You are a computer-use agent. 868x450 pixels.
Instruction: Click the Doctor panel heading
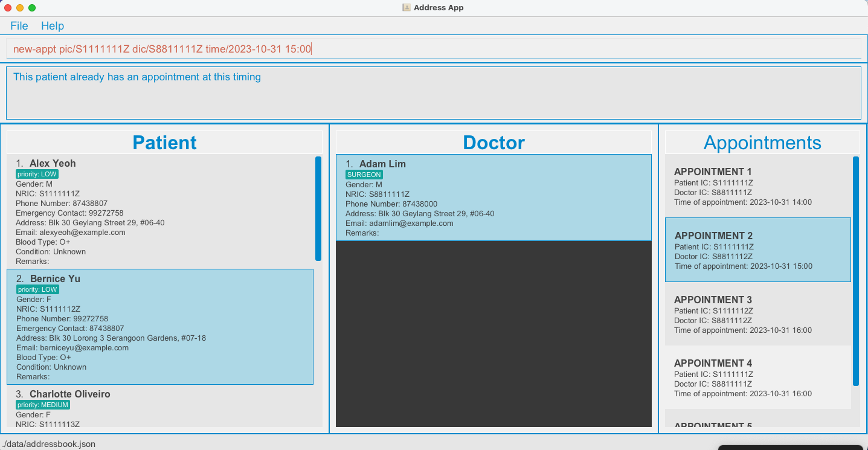pyautogui.click(x=493, y=143)
